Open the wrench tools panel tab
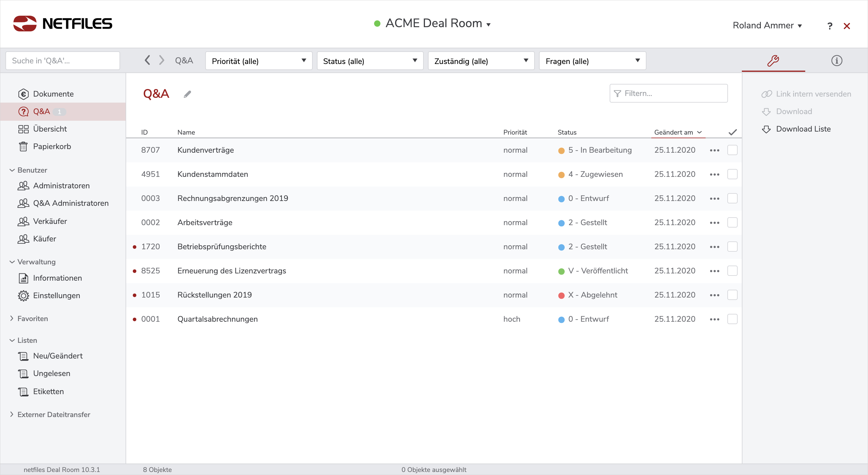 (773, 61)
